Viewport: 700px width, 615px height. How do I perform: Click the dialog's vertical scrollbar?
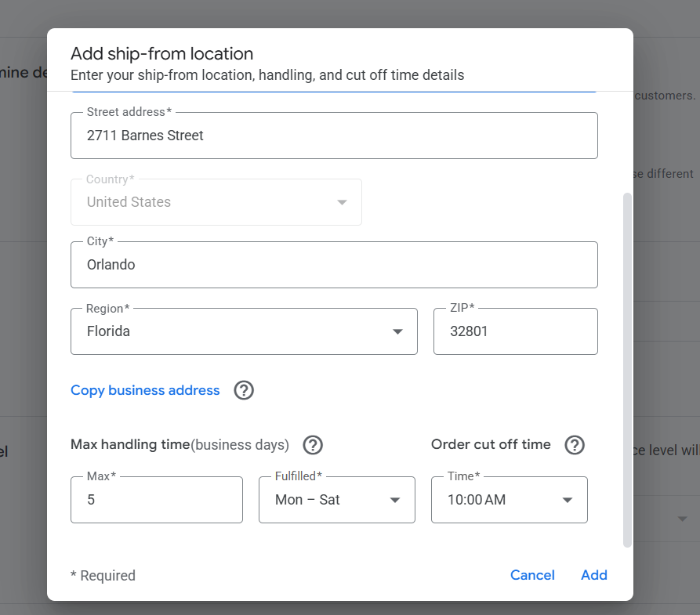pyautogui.click(x=627, y=370)
